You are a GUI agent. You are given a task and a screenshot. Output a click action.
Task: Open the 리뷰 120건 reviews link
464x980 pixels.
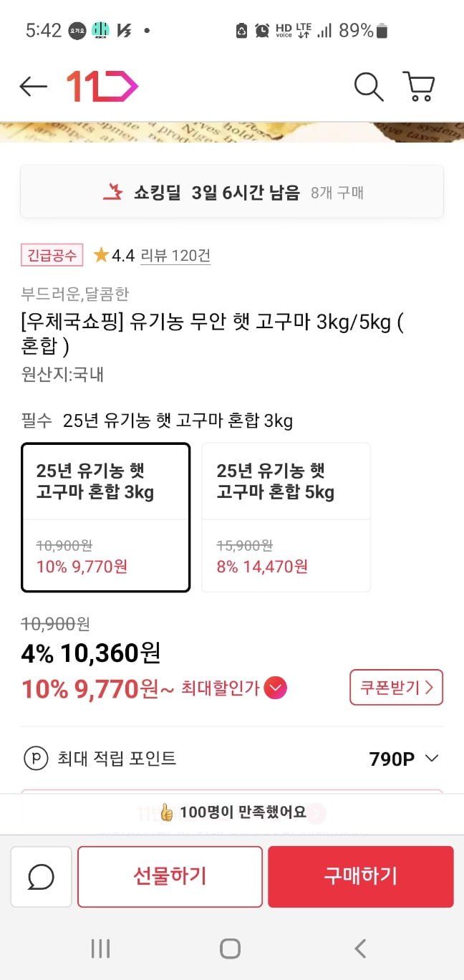click(175, 255)
